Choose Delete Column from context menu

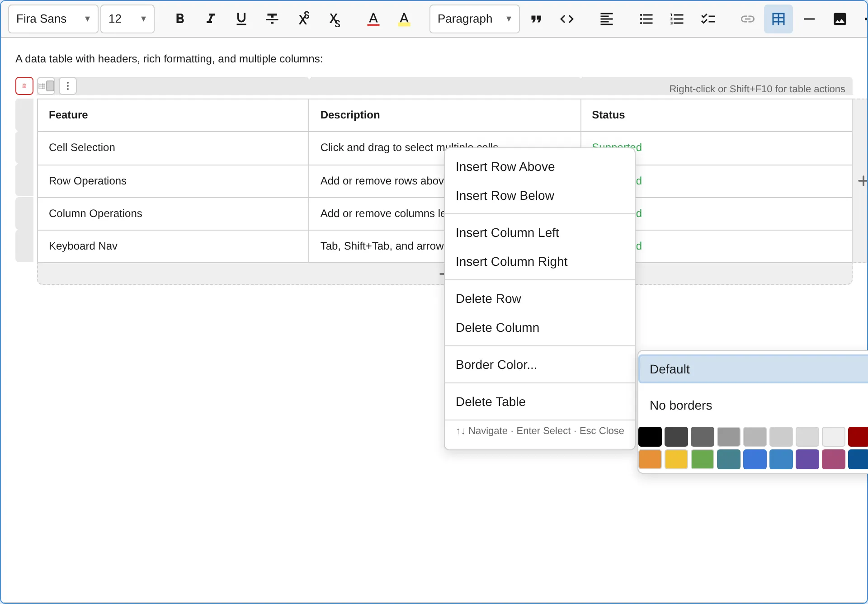(497, 327)
